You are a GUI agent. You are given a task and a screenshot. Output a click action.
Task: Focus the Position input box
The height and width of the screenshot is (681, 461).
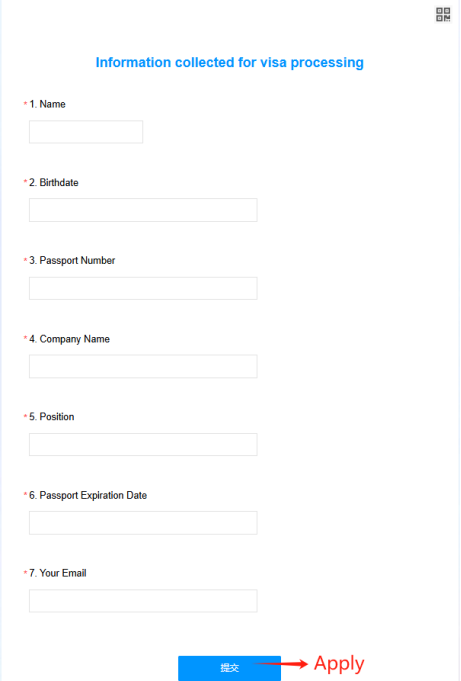[143, 445]
